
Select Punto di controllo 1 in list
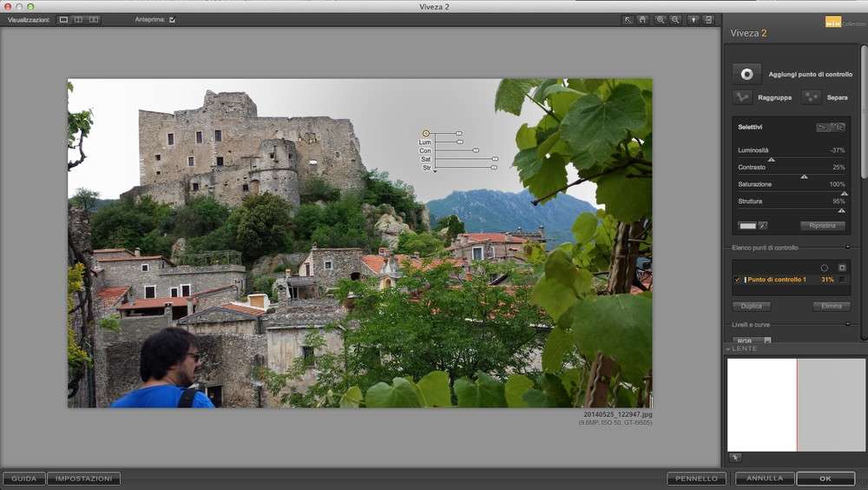[x=777, y=280]
